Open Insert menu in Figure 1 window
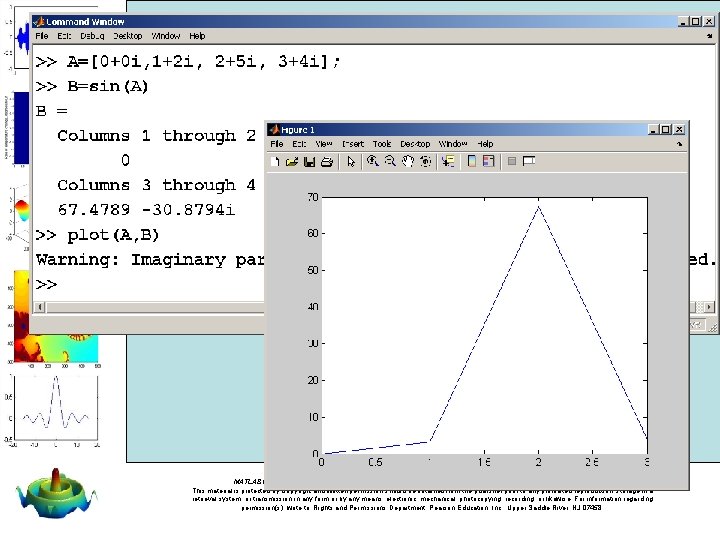 coord(353,144)
